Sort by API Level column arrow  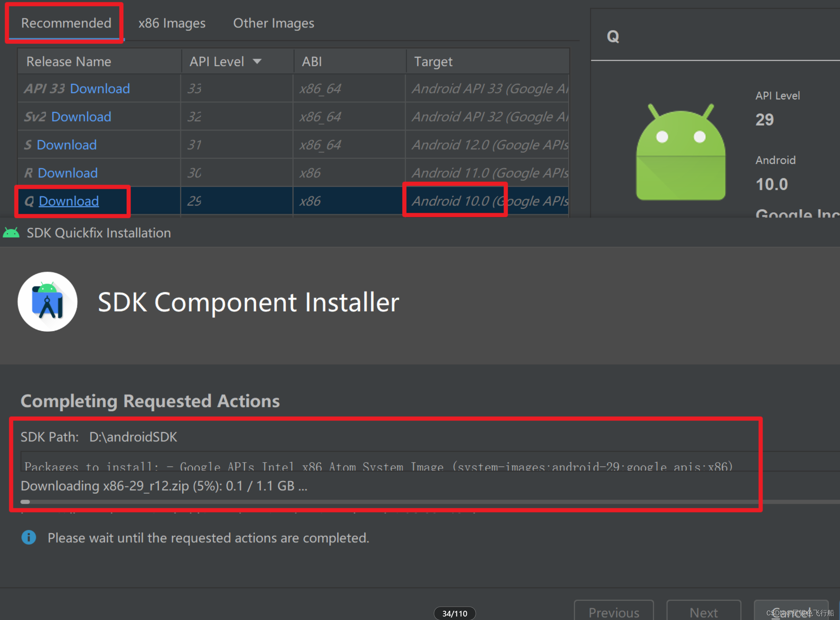click(257, 61)
